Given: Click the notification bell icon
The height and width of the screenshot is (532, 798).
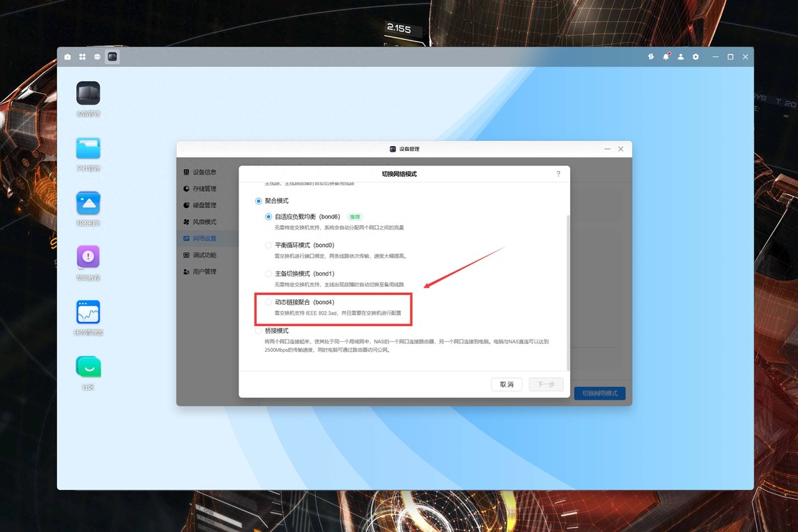Looking at the screenshot, I should 666,56.
